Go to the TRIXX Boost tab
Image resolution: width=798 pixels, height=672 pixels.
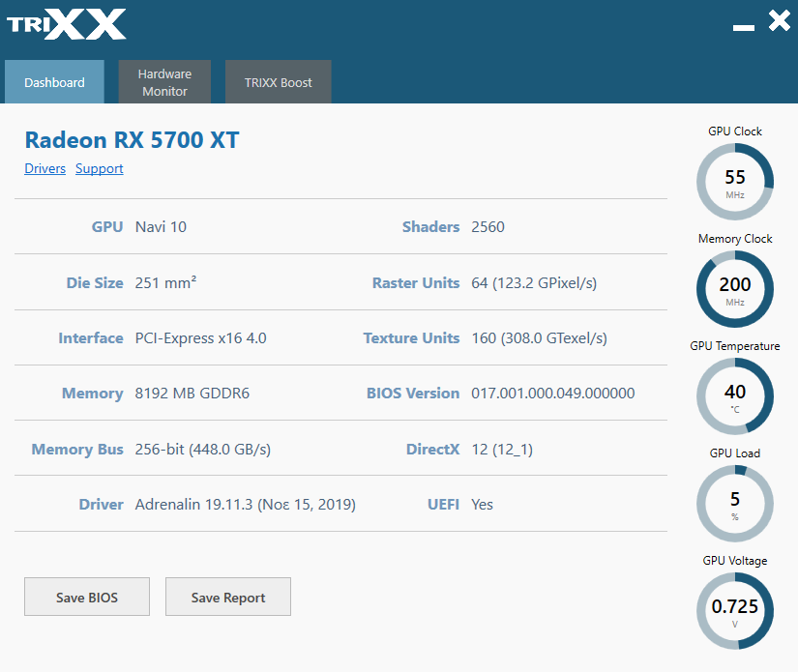(278, 82)
